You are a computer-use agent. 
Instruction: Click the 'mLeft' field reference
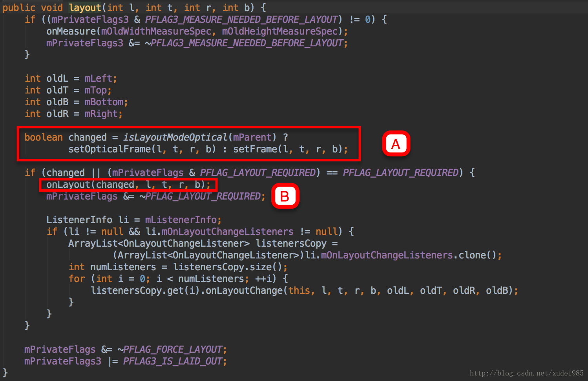tap(98, 79)
